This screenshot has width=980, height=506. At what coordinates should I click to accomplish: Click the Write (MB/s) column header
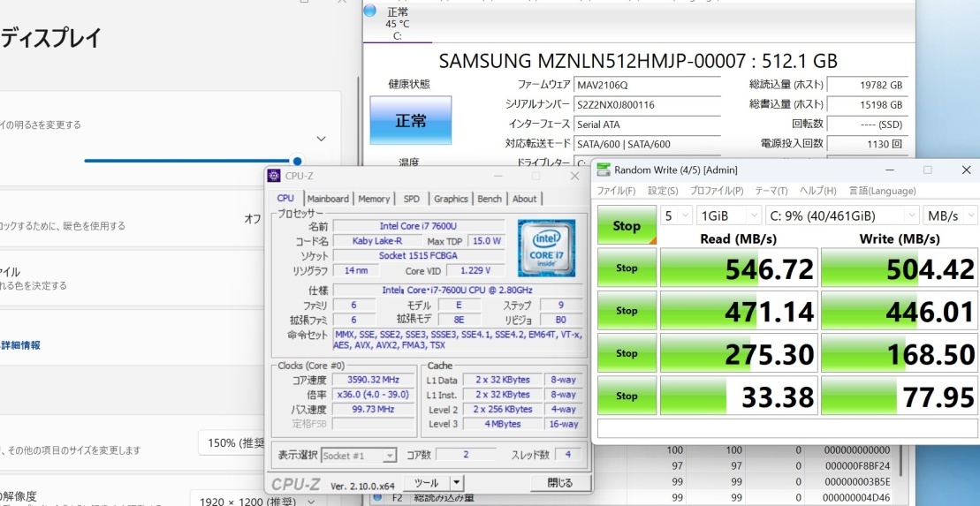pos(900,238)
